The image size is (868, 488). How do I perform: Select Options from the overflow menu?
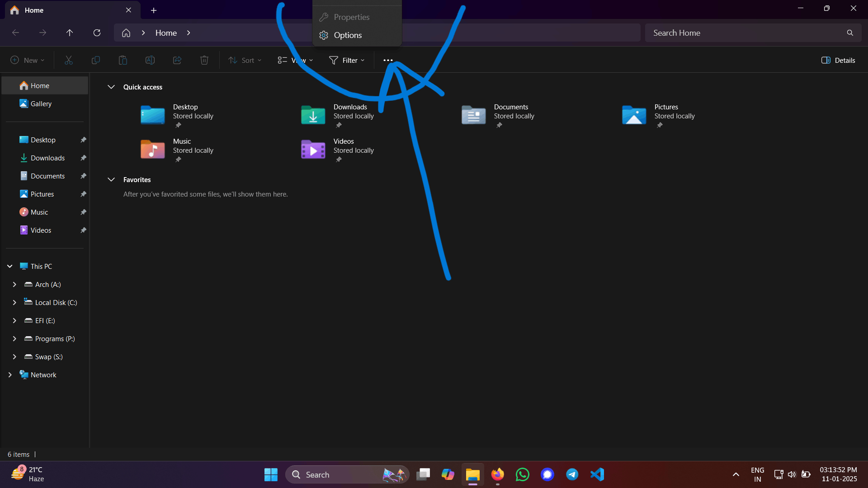click(x=347, y=35)
